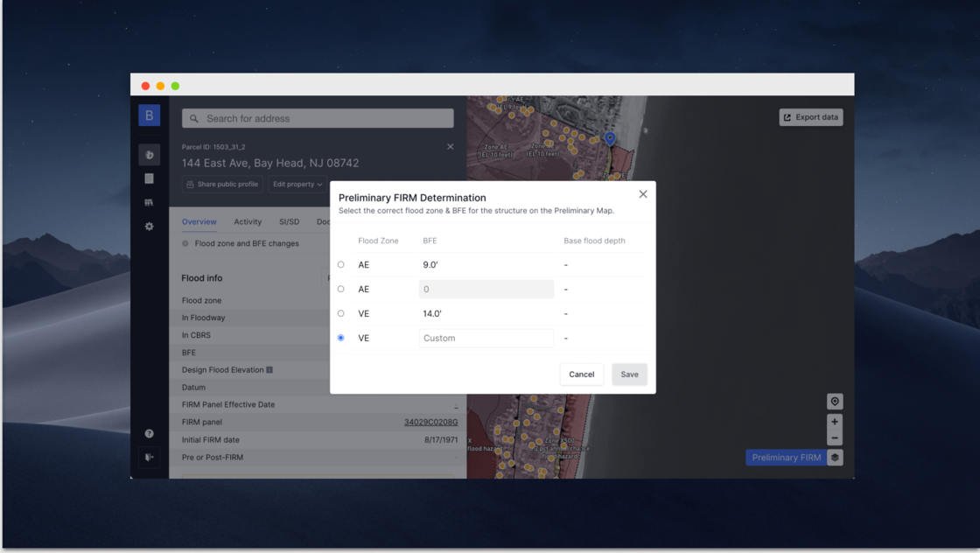
Task: Click the logout icon in sidebar
Action: tap(149, 458)
